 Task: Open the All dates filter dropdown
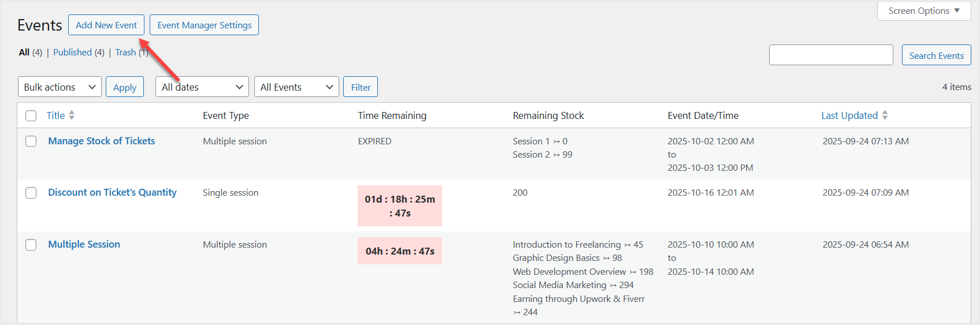click(x=202, y=87)
